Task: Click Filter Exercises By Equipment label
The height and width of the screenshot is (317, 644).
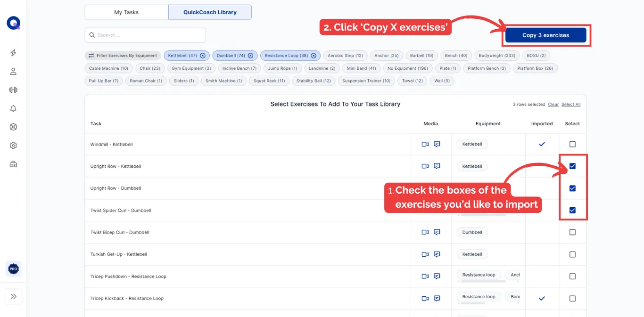Action: (x=123, y=56)
